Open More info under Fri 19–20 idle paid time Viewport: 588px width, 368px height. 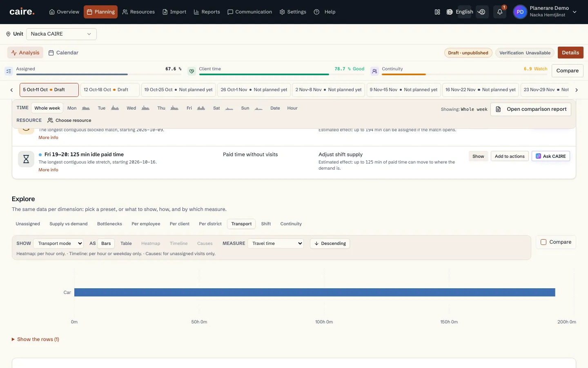tap(49, 170)
